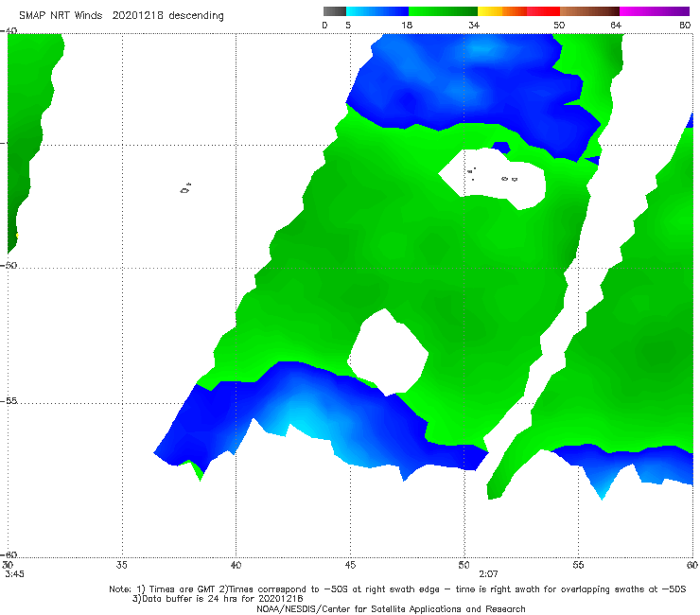Click the longitude label 55
The width and height of the screenshot is (700, 615).
578,565
